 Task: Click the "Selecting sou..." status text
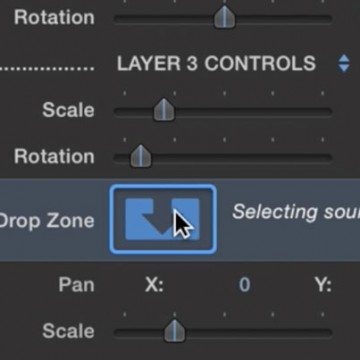[296, 212]
